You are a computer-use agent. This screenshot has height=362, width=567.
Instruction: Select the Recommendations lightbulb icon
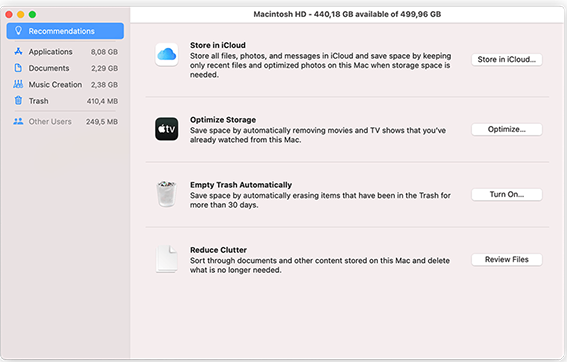(18, 31)
